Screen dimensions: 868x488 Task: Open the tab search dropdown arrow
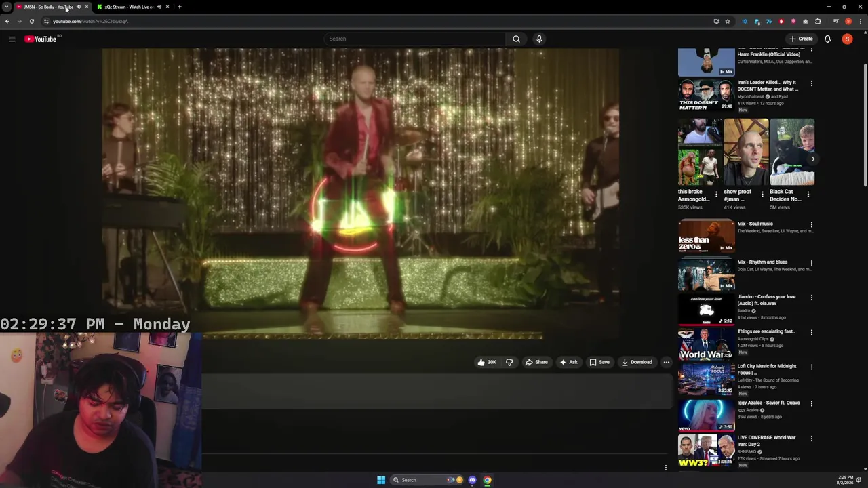tap(7, 7)
